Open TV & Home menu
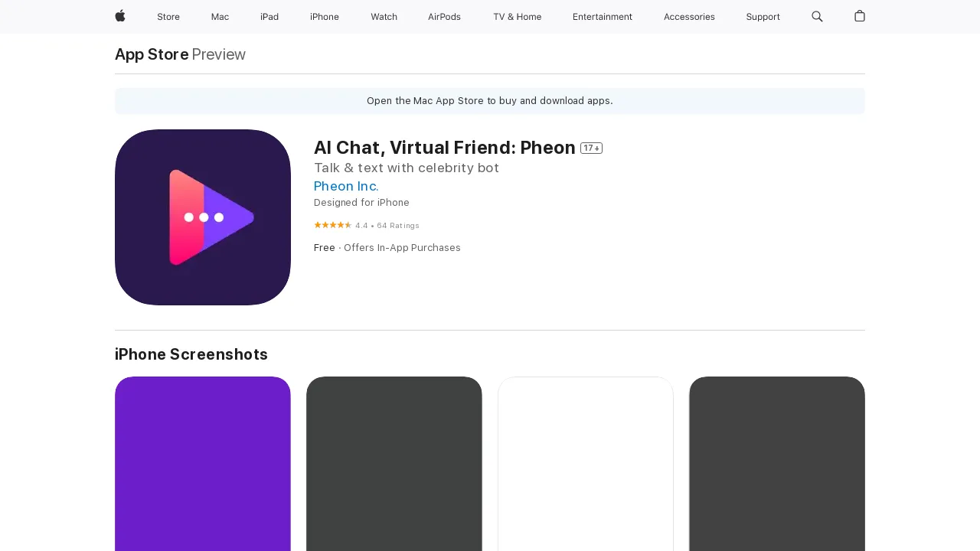The width and height of the screenshot is (980, 551). tap(517, 17)
